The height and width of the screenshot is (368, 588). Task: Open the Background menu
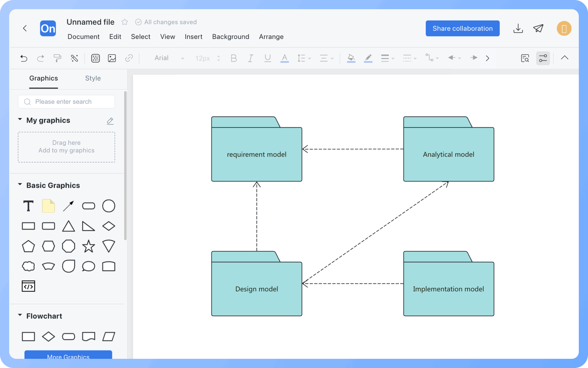tap(231, 37)
